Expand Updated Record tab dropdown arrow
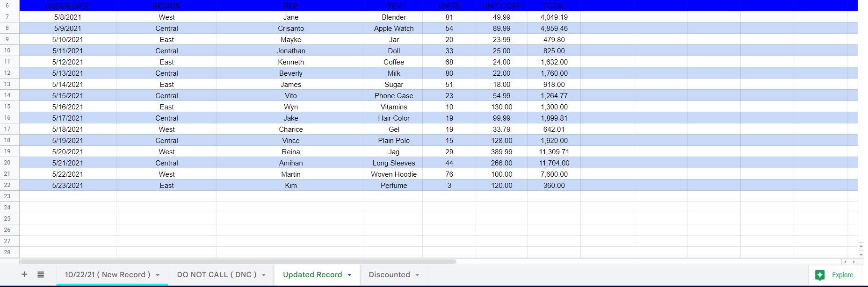The height and width of the screenshot is (287, 868). [x=349, y=275]
